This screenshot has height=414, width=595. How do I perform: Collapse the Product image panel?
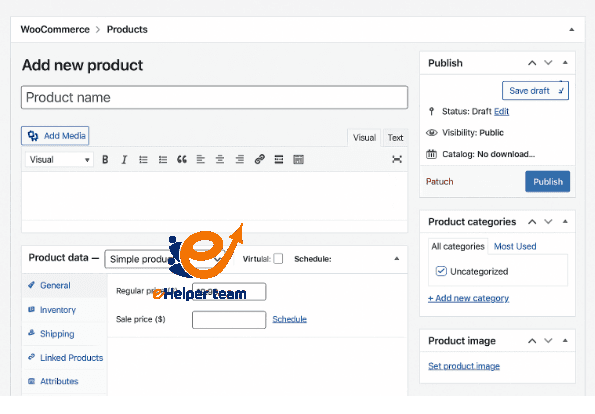coord(565,340)
